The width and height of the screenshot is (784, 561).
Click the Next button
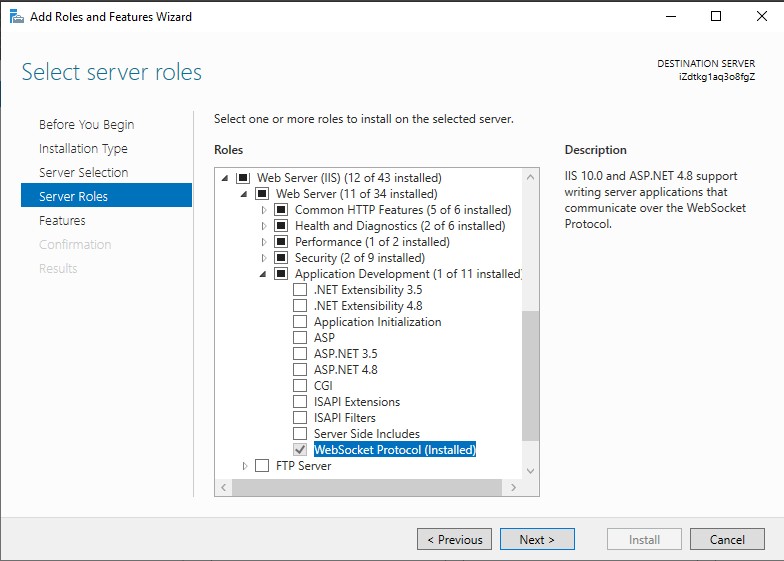tap(537, 539)
